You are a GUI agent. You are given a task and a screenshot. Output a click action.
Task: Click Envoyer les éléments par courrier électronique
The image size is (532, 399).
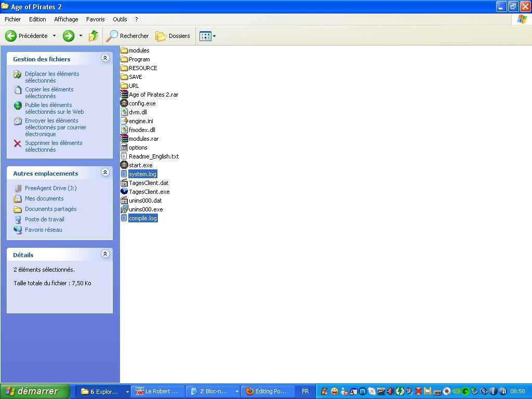pyautogui.click(x=56, y=127)
